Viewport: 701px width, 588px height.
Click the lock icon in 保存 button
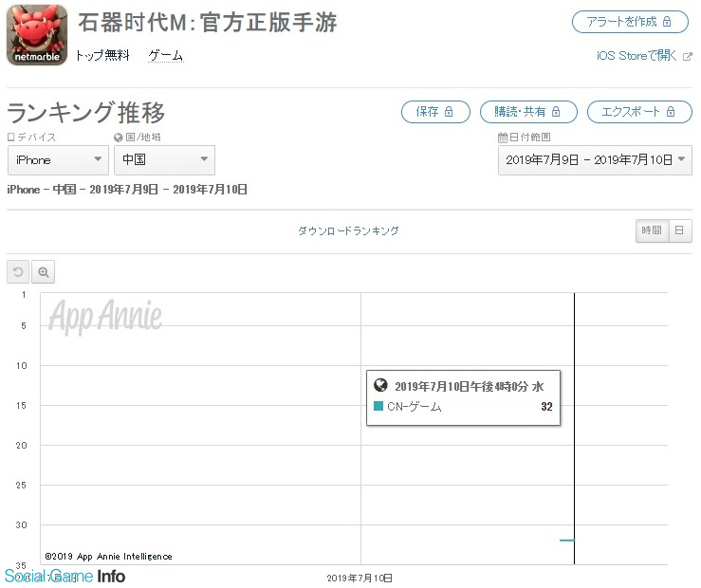[449, 111]
